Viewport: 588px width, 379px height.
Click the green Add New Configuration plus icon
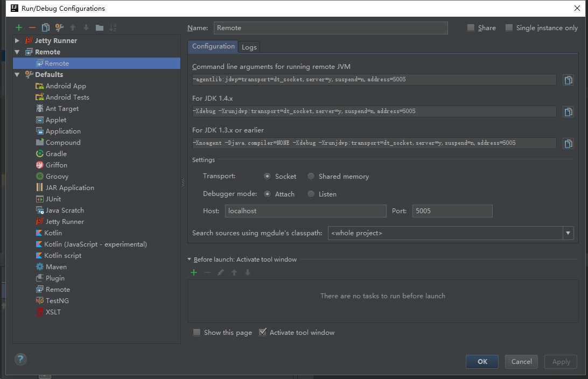coord(19,27)
